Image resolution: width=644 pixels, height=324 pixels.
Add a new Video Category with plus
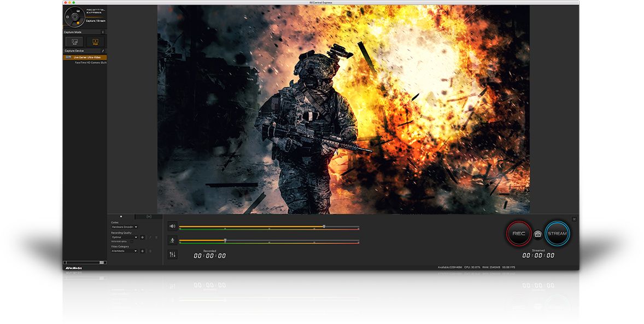point(143,251)
